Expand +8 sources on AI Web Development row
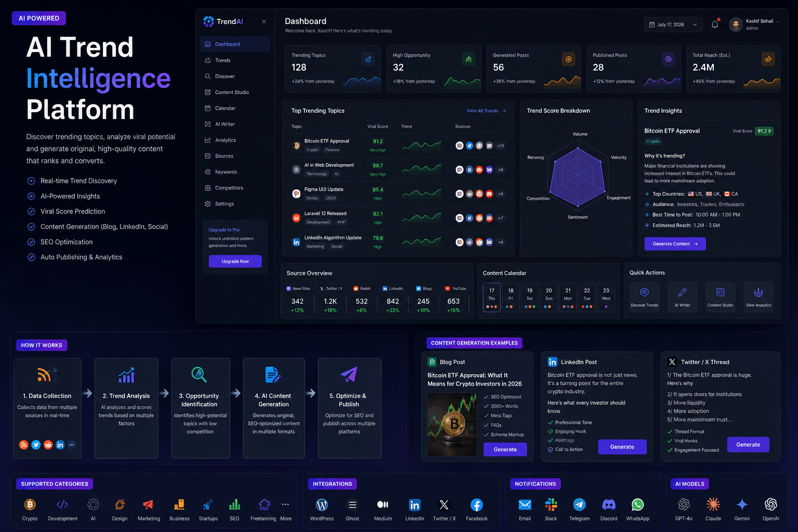798x532 pixels. (501, 170)
